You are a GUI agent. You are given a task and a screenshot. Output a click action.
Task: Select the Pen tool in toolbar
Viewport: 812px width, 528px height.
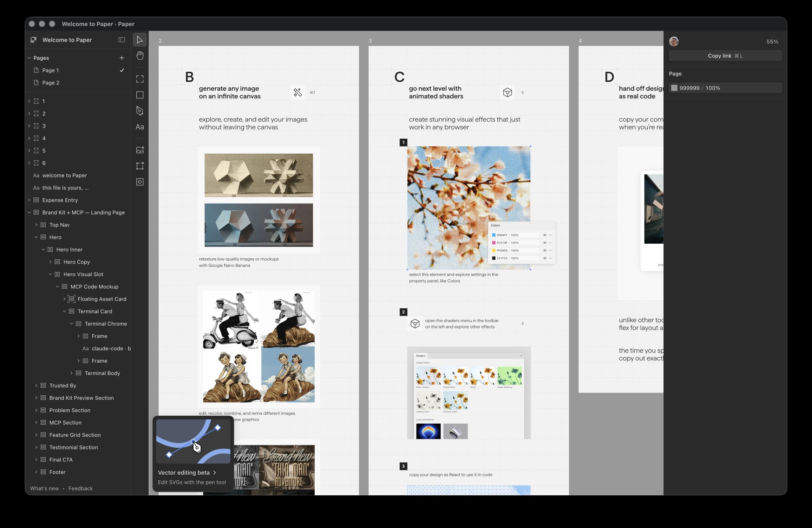click(x=140, y=111)
